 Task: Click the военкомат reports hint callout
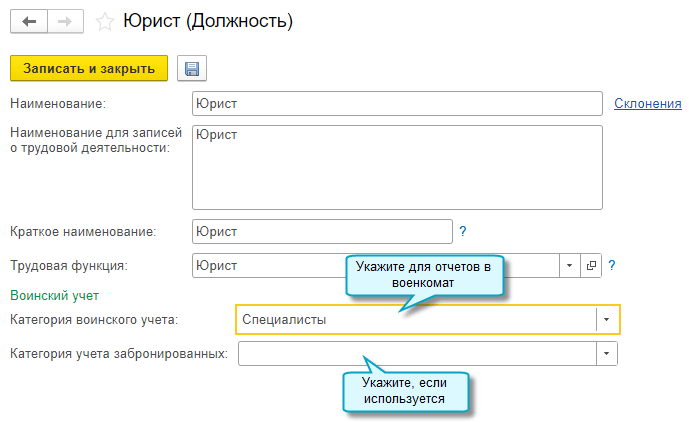point(423,273)
